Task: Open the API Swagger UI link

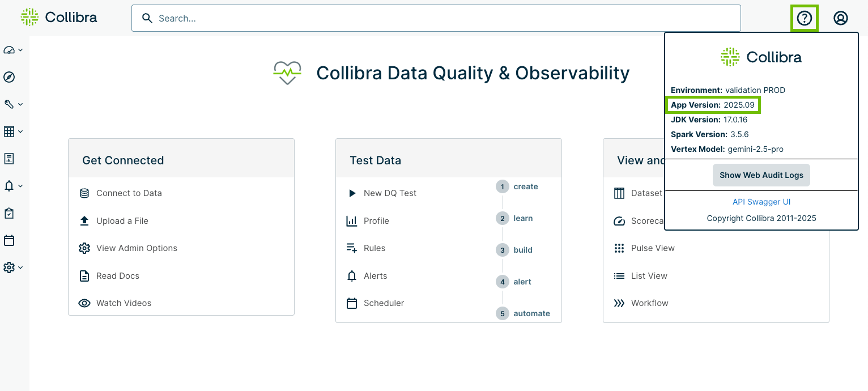Action: (761, 202)
